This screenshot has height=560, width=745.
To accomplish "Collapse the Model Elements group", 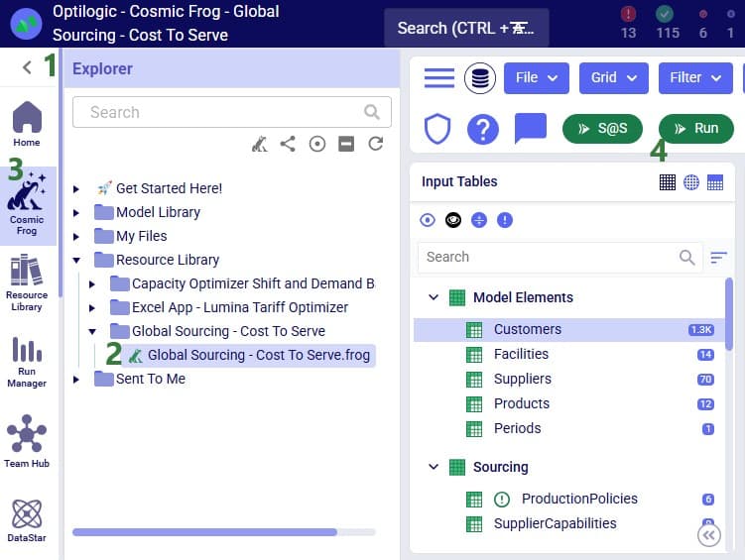I will pyautogui.click(x=434, y=297).
